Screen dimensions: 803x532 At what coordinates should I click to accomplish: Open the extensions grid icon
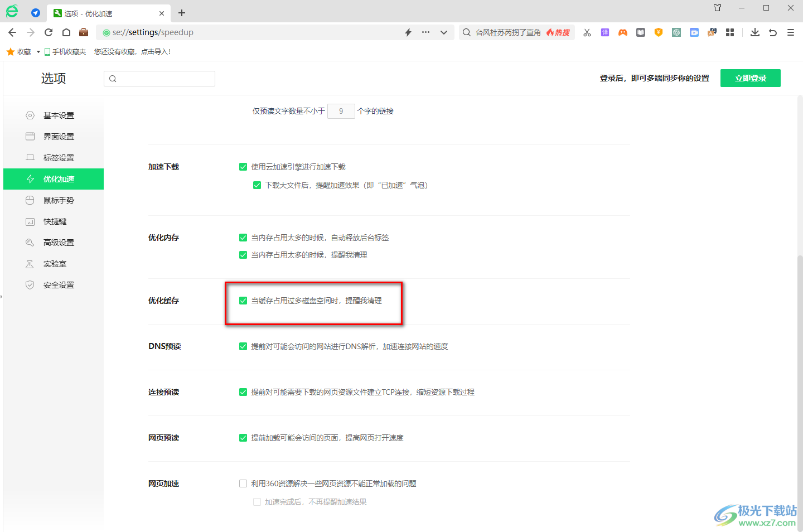pyautogui.click(x=730, y=32)
